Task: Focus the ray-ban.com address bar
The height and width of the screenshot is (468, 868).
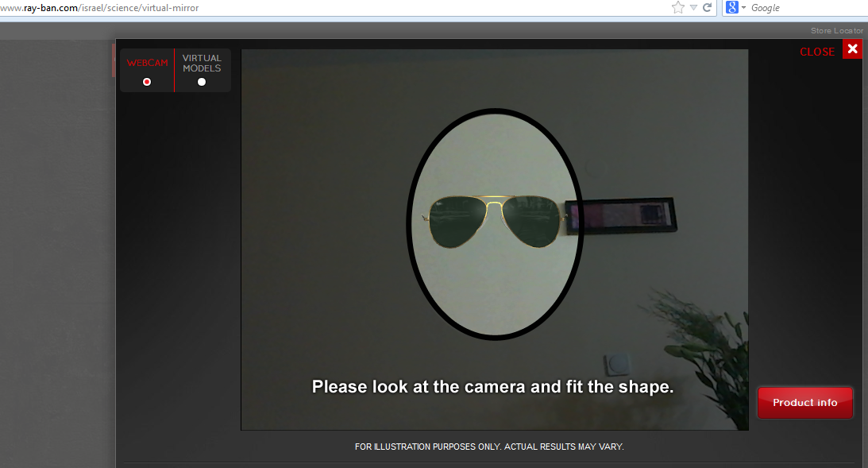Action: (318, 8)
